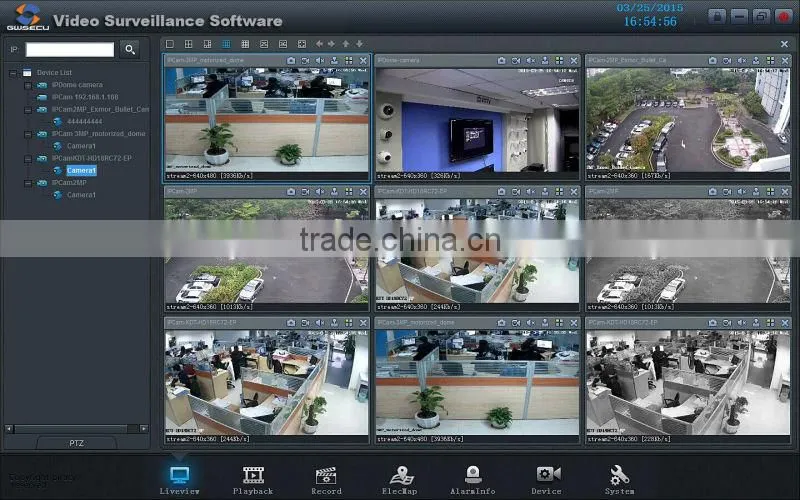
Task: Click the IP search magnifier button
Action: point(130,49)
